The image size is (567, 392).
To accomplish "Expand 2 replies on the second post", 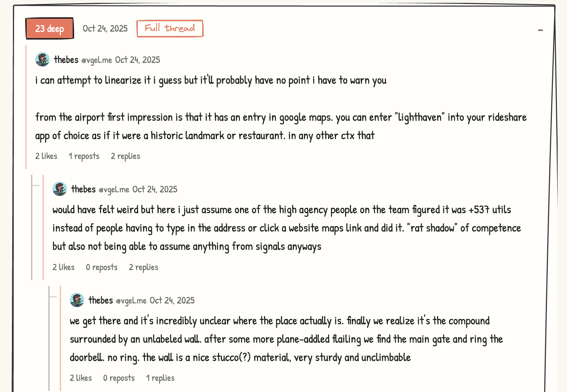I will (144, 267).
